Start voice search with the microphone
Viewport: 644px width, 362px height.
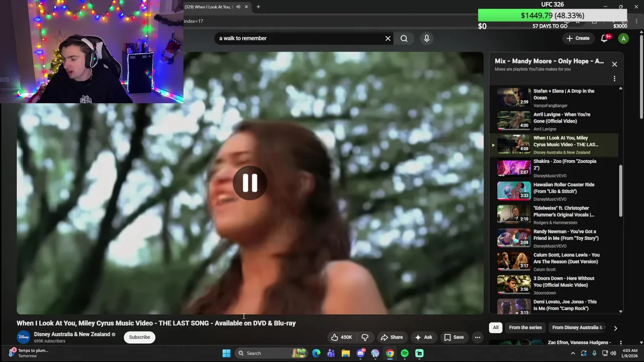427,38
